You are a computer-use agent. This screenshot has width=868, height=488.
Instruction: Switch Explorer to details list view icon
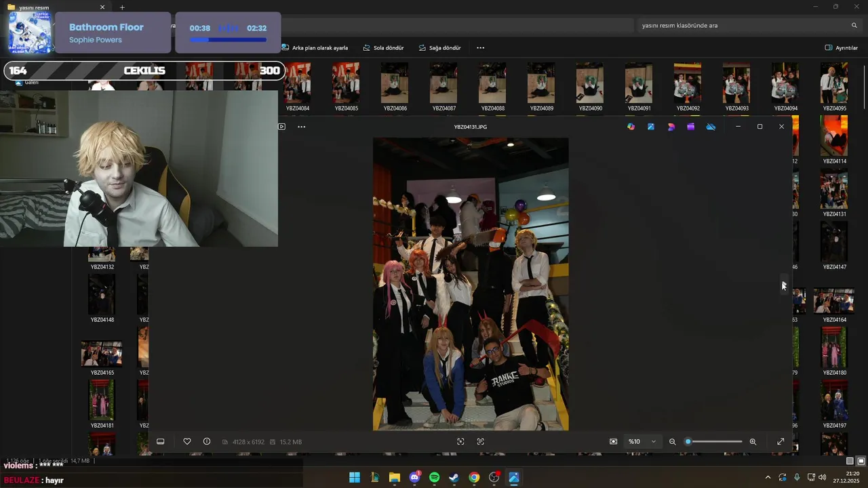click(850, 461)
